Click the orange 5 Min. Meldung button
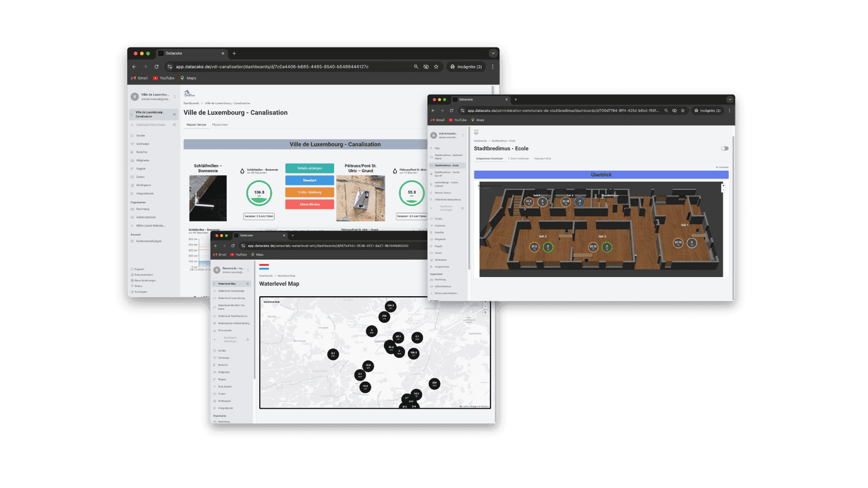The width and height of the screenshot is (868, 488). coord(310,192)
